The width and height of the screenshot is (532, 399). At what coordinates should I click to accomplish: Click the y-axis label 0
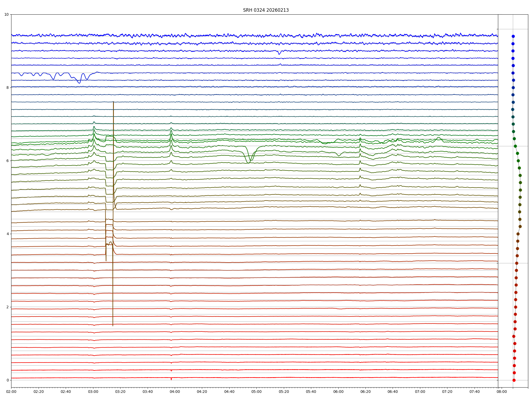tap(7, 380)
